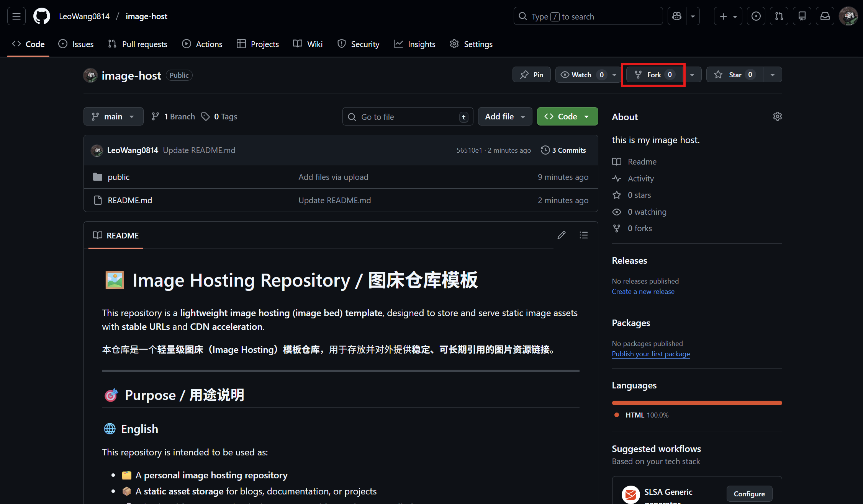The image size is (863, 504).
Task: Pin the image-host repository
Action: [x=531, y=74]
